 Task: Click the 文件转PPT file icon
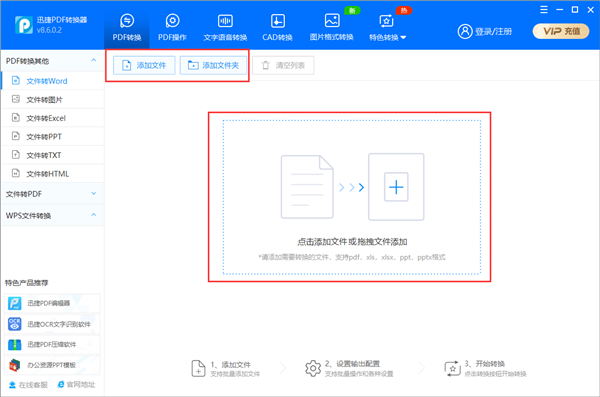[16, 136]
